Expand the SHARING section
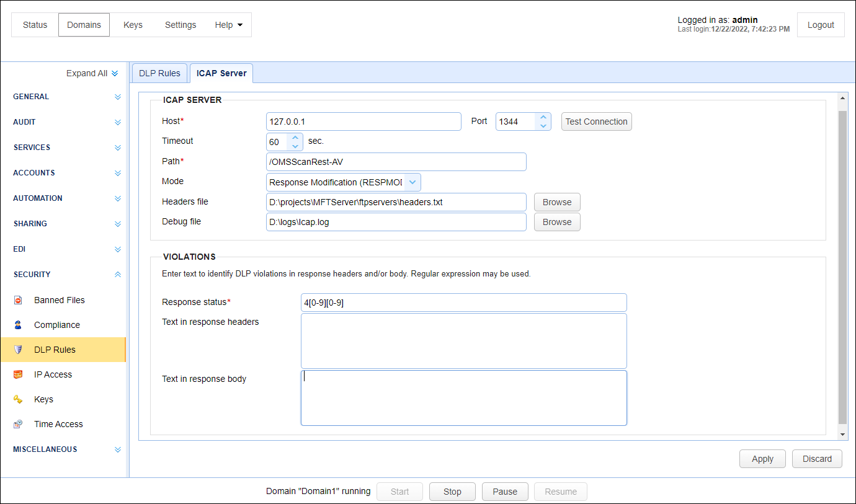Viewport: 856px width, 504px height. point(118,224)
